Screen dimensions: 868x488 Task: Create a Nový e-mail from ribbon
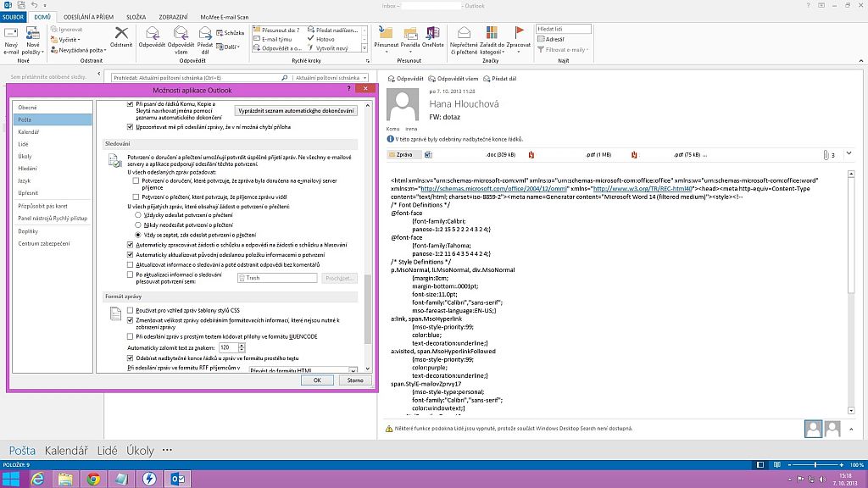pyautogui.click(x=11, y=35)
